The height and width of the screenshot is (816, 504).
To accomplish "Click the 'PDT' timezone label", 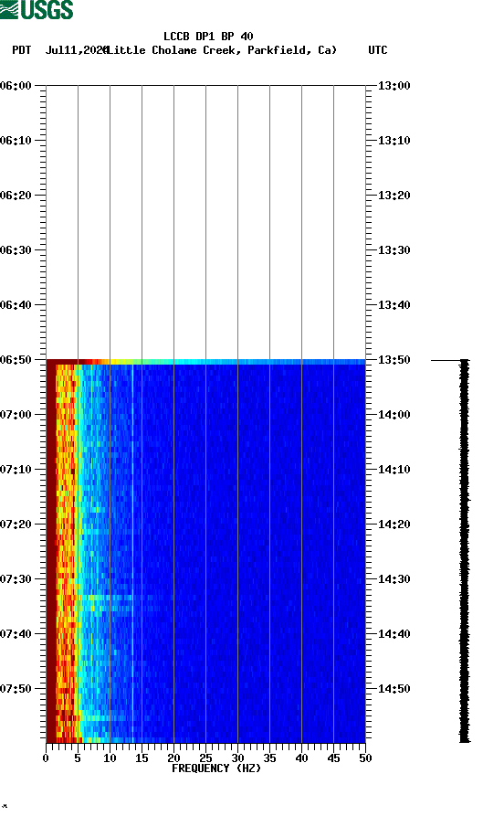I will (x=21, y=50).
